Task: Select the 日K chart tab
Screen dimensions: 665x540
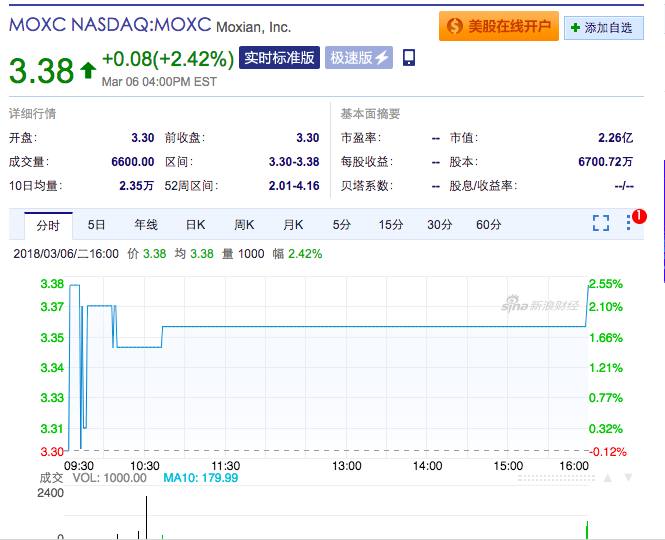Action: [x=196, y=225]
